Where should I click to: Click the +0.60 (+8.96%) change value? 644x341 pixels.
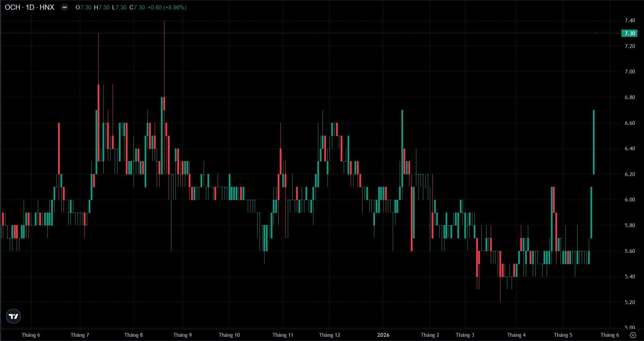(167, 7)
